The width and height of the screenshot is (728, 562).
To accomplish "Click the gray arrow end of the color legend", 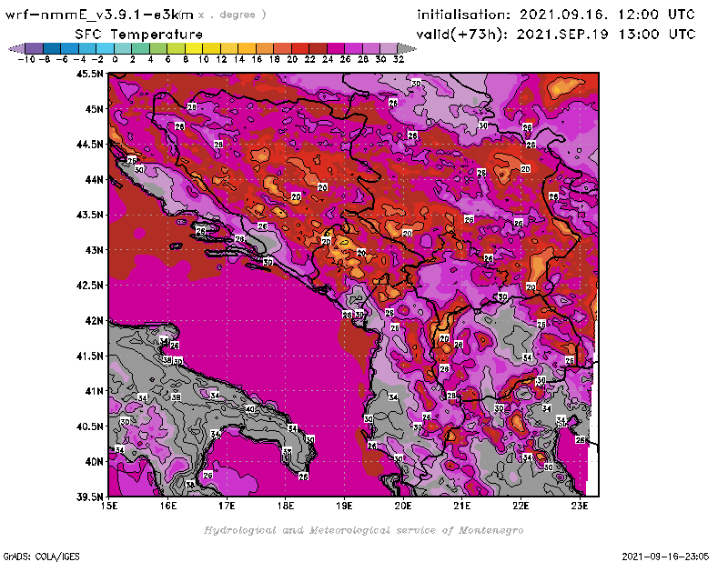I will (406, 48).
